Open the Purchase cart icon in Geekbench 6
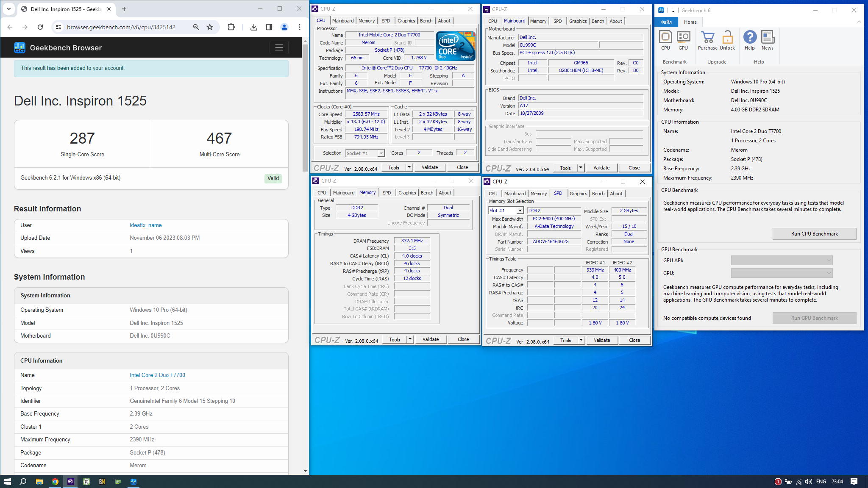The width and height of the screenshot is (868, 488). point(708,40)
